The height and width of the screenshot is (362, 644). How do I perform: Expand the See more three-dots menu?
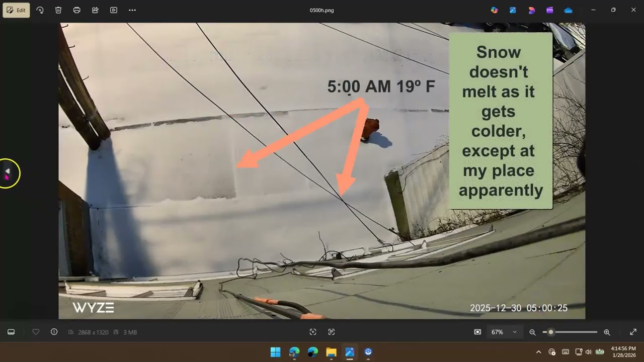132,10
